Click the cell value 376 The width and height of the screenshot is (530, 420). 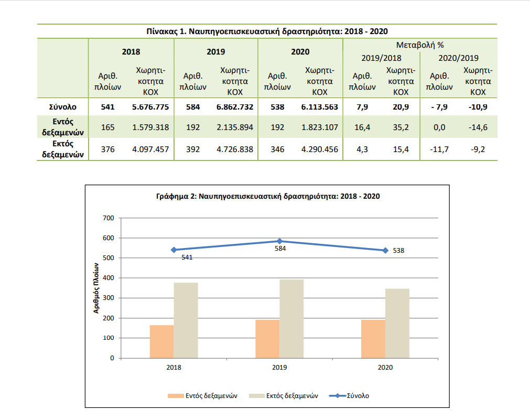(x=107, y=149)
